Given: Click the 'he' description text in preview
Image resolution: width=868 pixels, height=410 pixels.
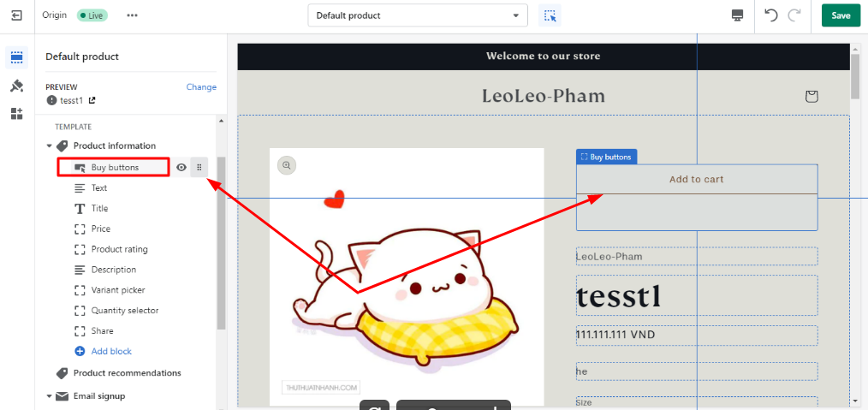Looking at the screenshot, I should (x=582, y=371).
